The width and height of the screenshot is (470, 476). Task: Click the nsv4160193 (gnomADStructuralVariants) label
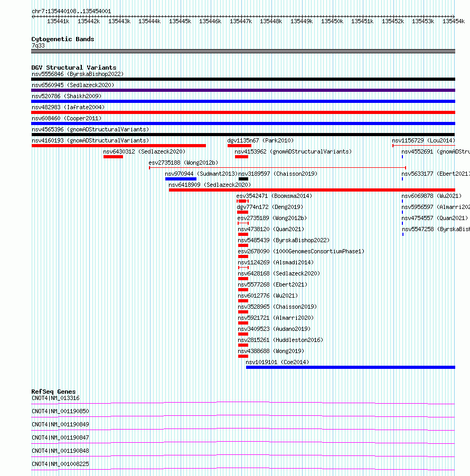90,140
